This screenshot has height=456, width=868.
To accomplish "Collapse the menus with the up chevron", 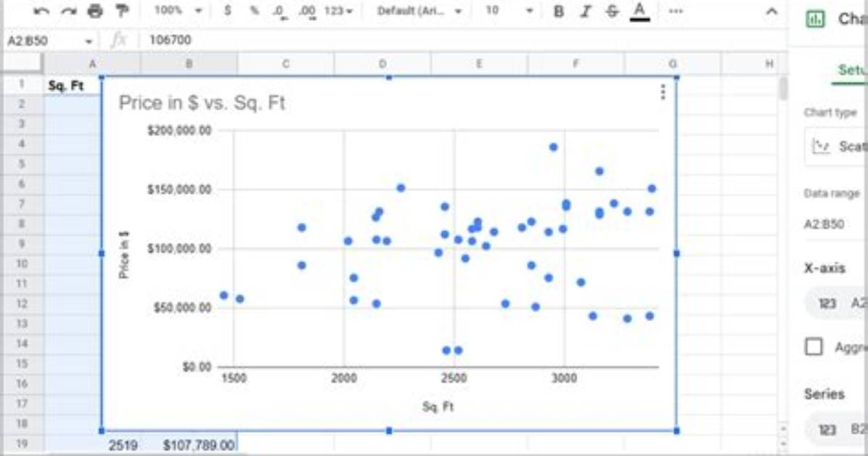I will coord(771,12).
